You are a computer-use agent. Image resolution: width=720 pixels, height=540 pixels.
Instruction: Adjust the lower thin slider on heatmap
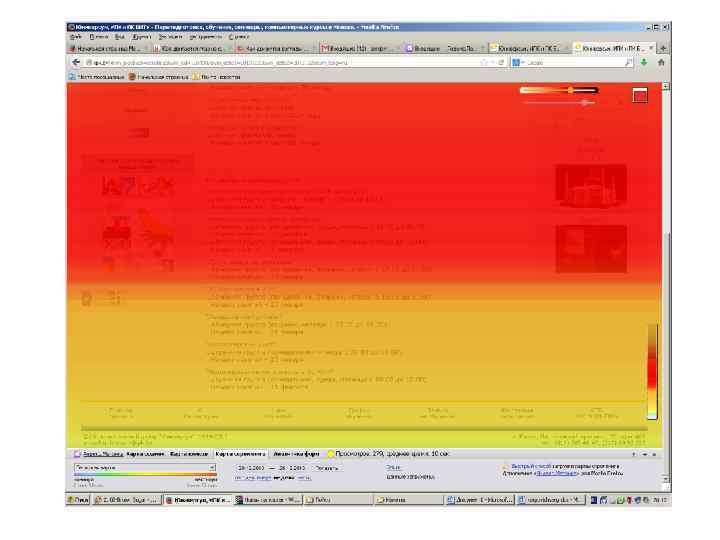(x=560, y=103)
